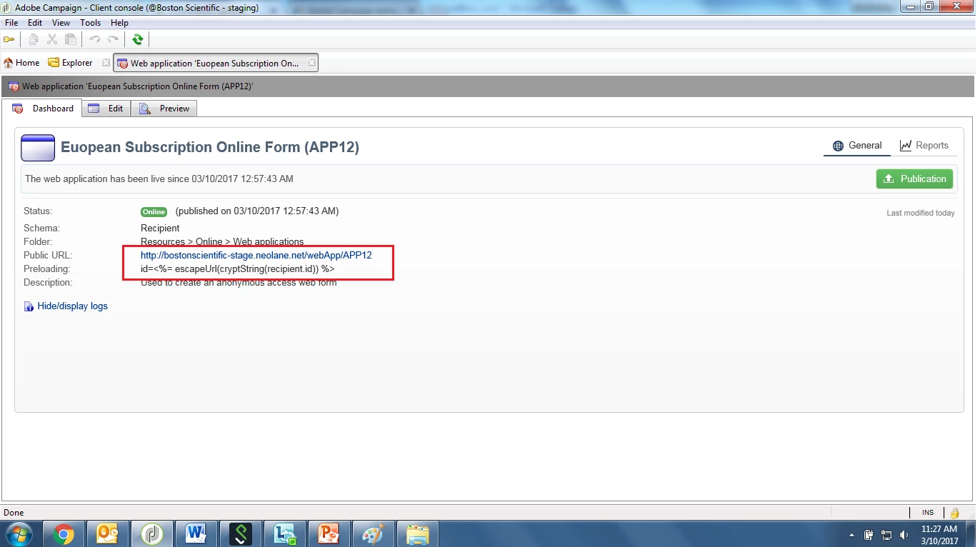Open Microsoft Word from the taskbar
The width and height of the screenshot is (980, 547).
196,534
